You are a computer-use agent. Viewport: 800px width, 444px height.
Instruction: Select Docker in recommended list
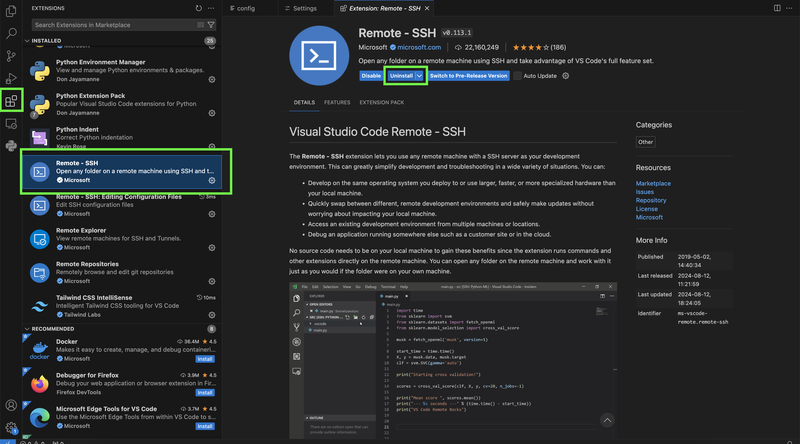pyautogui.click(x=122, y=350)
